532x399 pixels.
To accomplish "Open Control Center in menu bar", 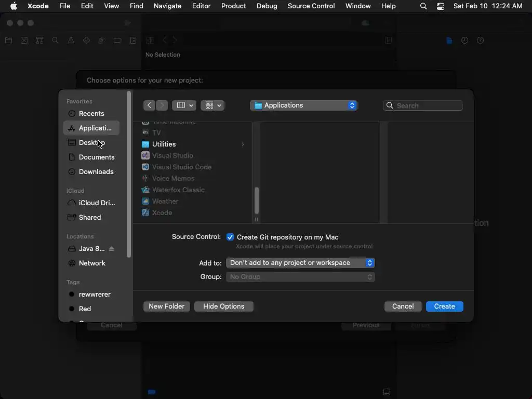I will (441, 6).
